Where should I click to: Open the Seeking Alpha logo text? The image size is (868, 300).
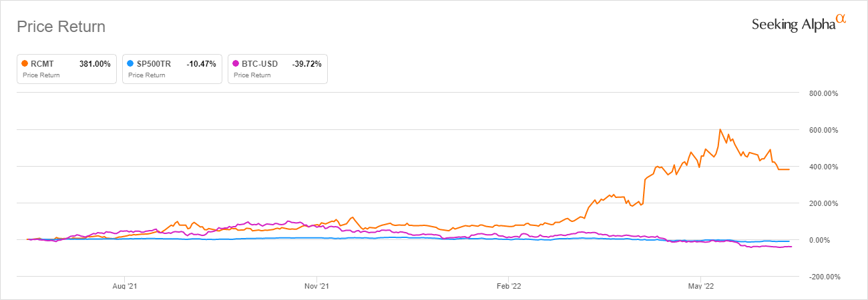(793, 25)
